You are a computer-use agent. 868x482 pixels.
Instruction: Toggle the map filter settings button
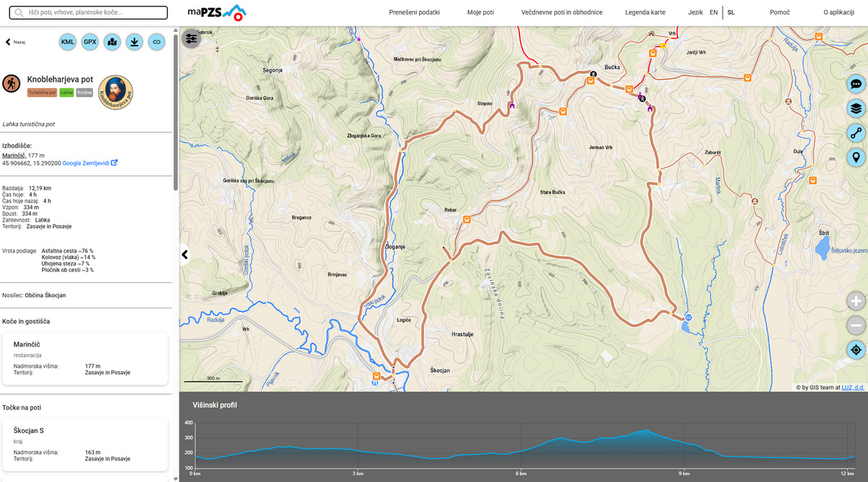[x=191, y=39]
